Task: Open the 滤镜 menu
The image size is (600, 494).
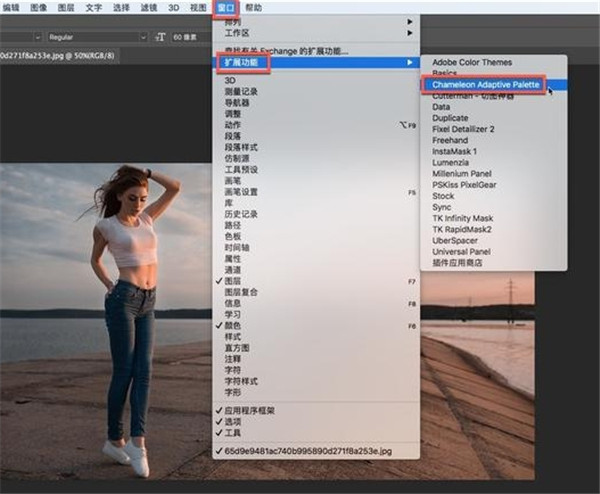Action: [149, 7]
